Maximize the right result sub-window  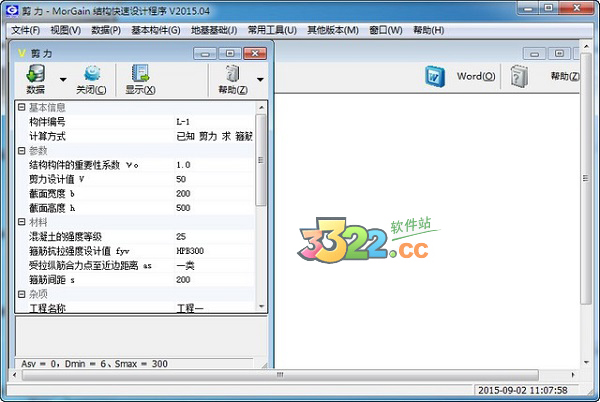[559, 54]
